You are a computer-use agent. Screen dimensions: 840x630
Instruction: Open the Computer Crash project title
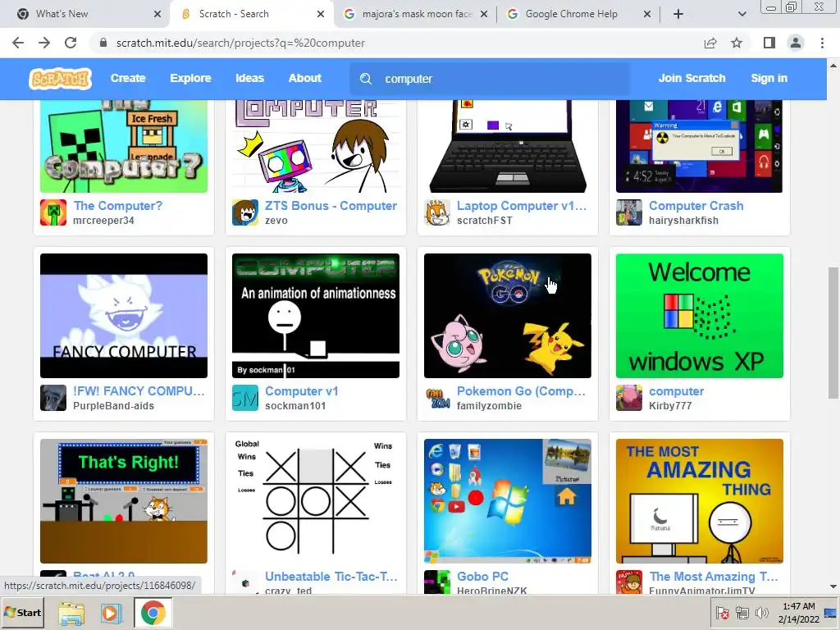coord(696,206)
